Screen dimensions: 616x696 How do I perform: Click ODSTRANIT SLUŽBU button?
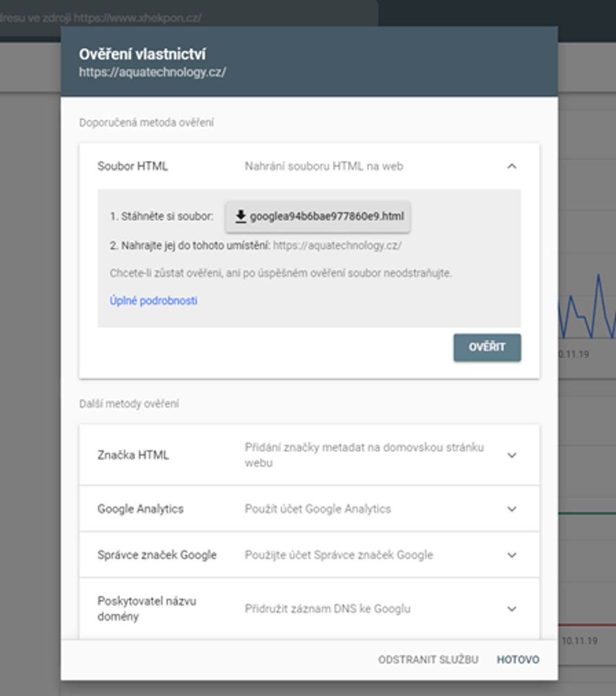pos(428,660)
